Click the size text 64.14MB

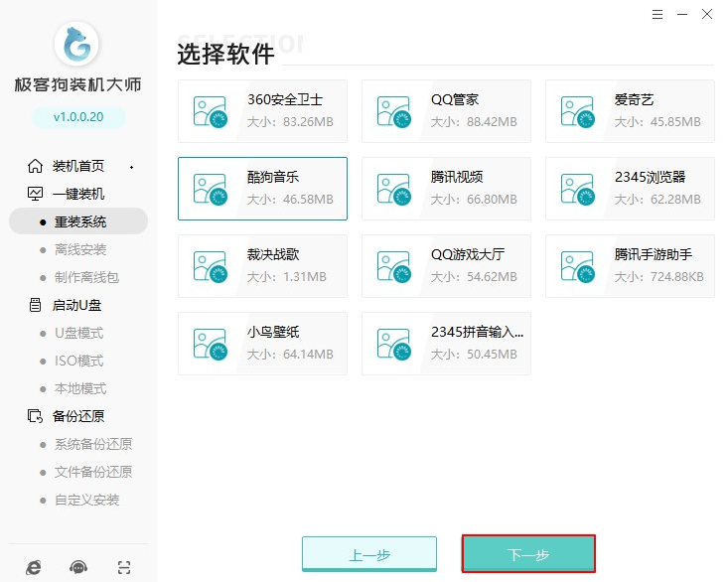[308, 355]
